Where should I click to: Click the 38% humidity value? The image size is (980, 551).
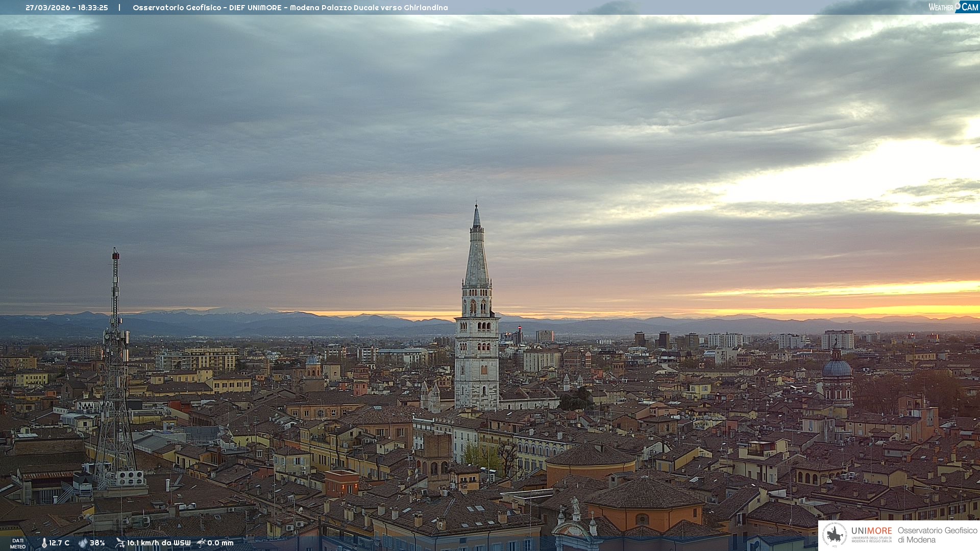97,543
